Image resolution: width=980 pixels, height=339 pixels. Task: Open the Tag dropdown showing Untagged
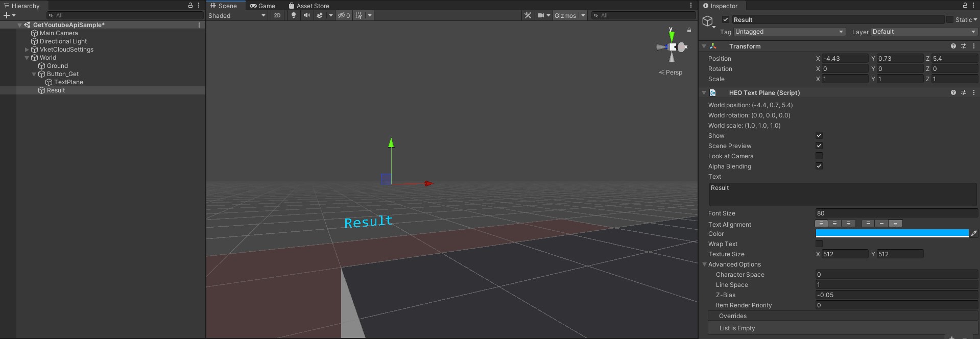[789, 32]
